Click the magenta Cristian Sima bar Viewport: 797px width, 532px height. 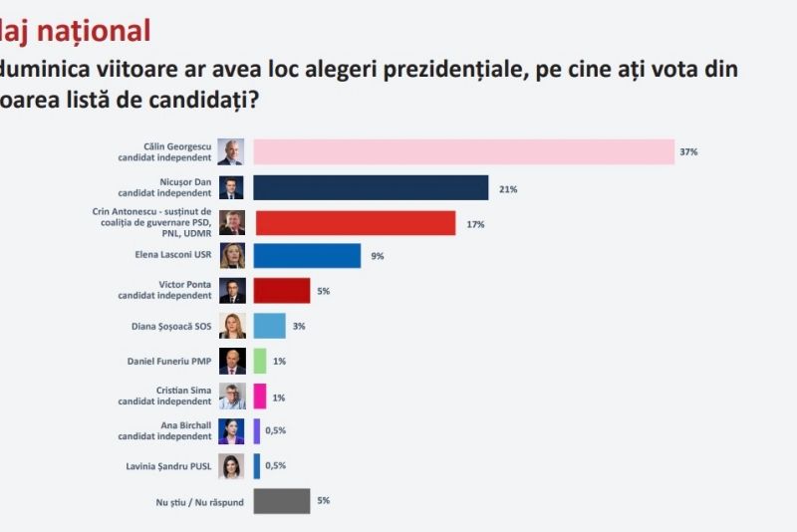pyautogui.click(x=259, y=396)
